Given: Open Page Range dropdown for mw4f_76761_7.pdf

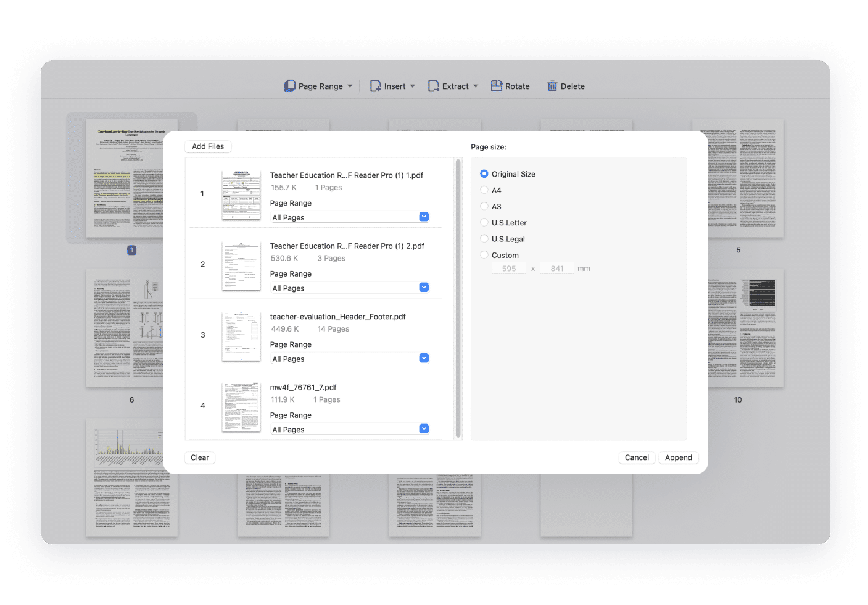Looking at the screenshot, I should point(424,429).
